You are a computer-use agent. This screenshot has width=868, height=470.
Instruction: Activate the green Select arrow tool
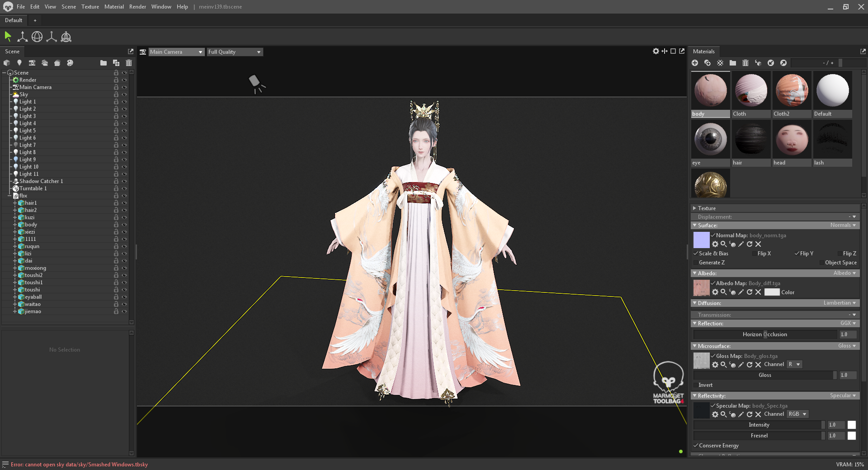[x=8, y=37]
